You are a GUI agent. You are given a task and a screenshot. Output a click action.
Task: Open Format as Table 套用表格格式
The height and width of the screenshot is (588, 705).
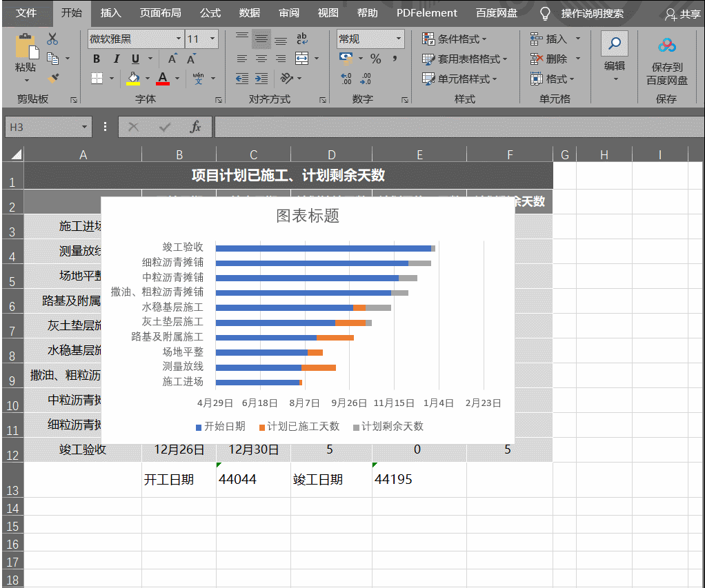pyautogui.click(x=465, y=59)
